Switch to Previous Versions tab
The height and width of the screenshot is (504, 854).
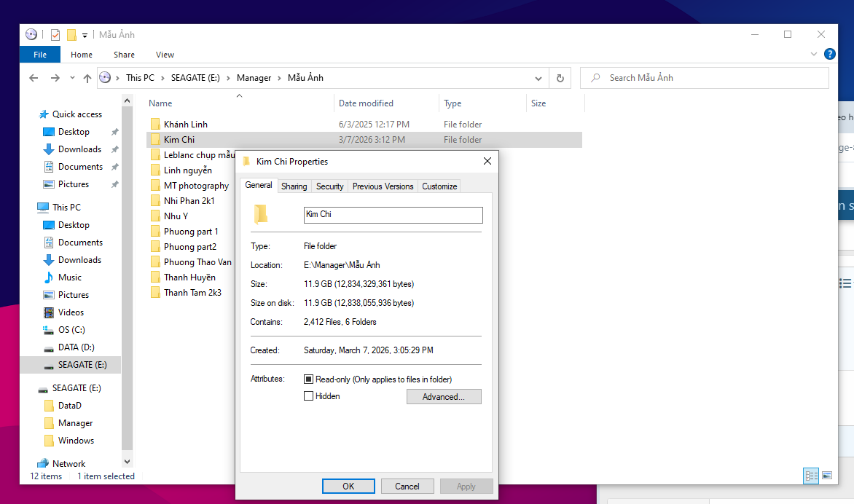click(x=383, y=186)
